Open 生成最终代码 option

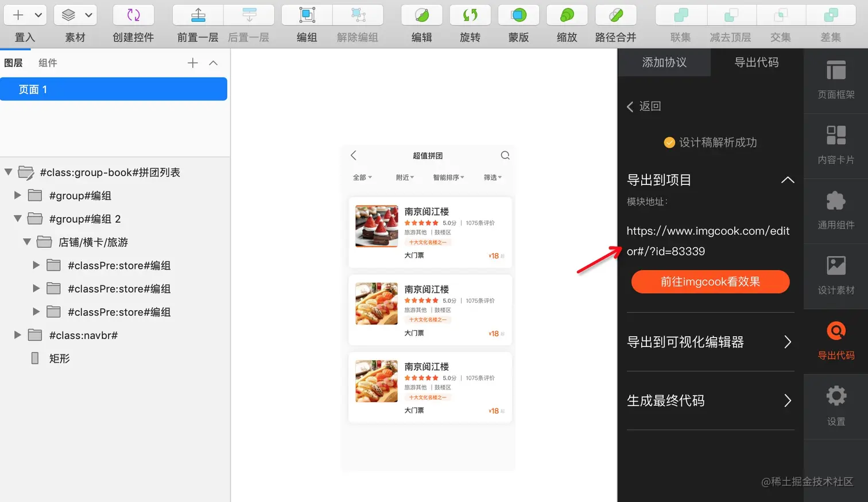(710, 401)
